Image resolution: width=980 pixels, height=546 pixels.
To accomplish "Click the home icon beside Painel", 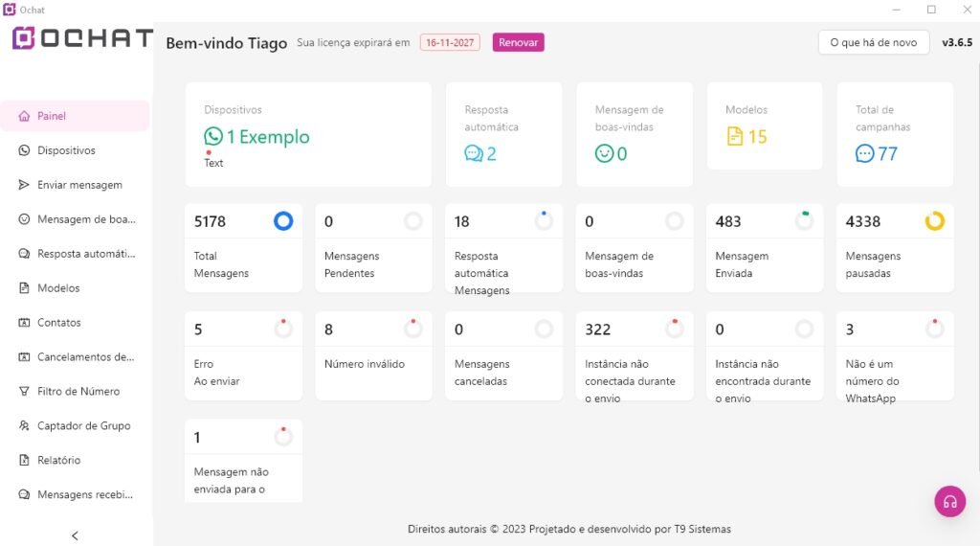I will point(25,117).
